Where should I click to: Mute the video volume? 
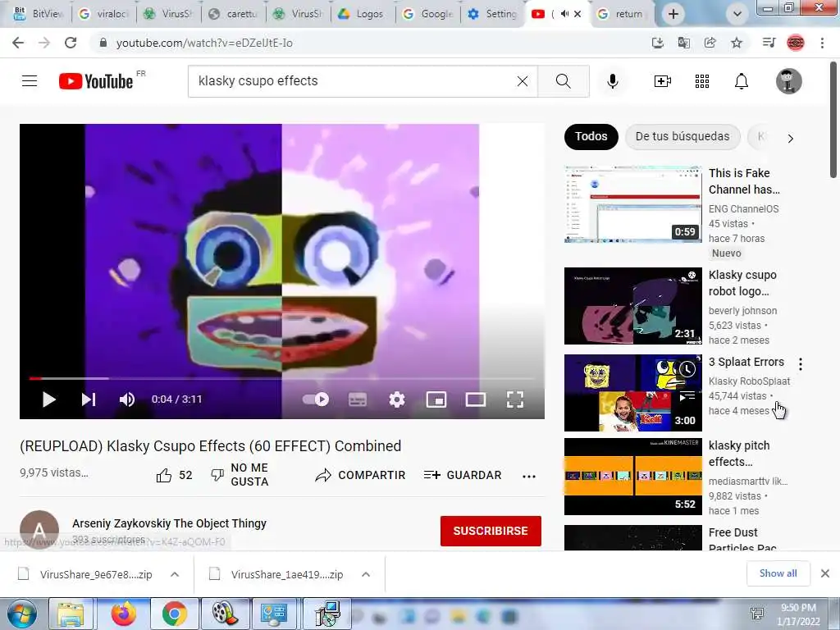(127, 399)
